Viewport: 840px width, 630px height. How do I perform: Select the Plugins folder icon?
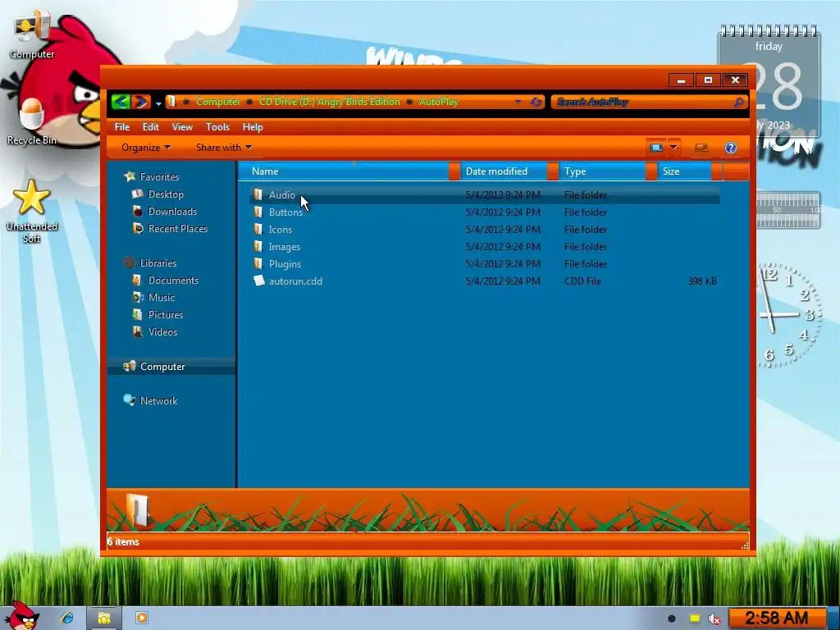(258, 263)
